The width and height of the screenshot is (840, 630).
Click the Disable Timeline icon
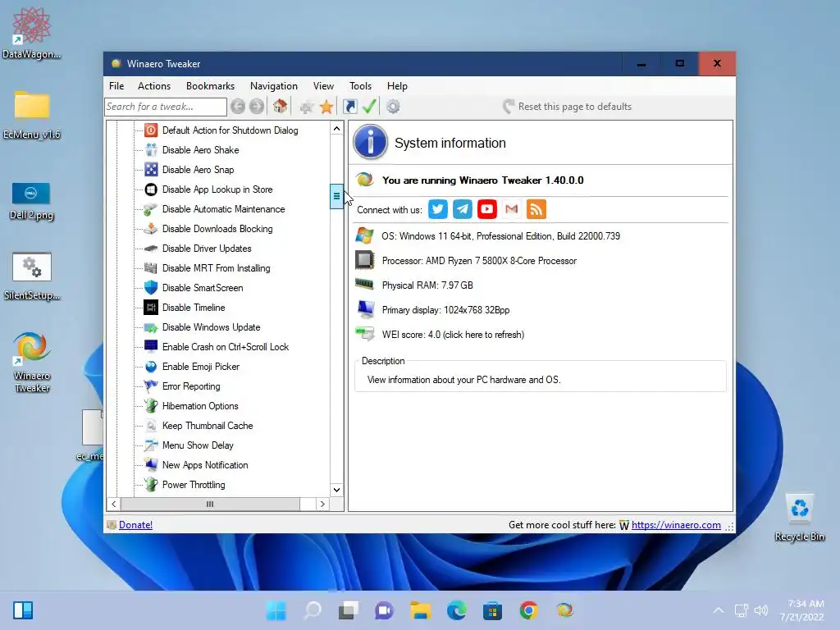(x=151, y=308)
